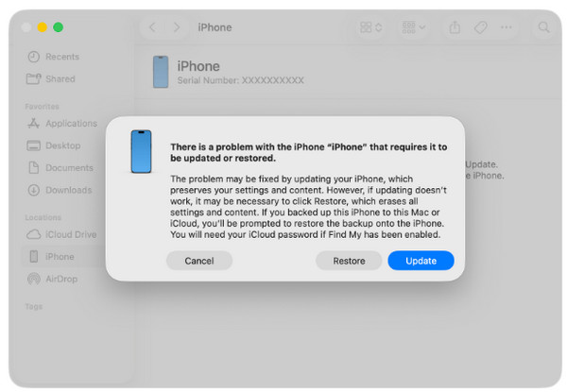This screenshot has height=392, width=567.
Task: Open Desktop from the sidebar
Action: (54, 145)
